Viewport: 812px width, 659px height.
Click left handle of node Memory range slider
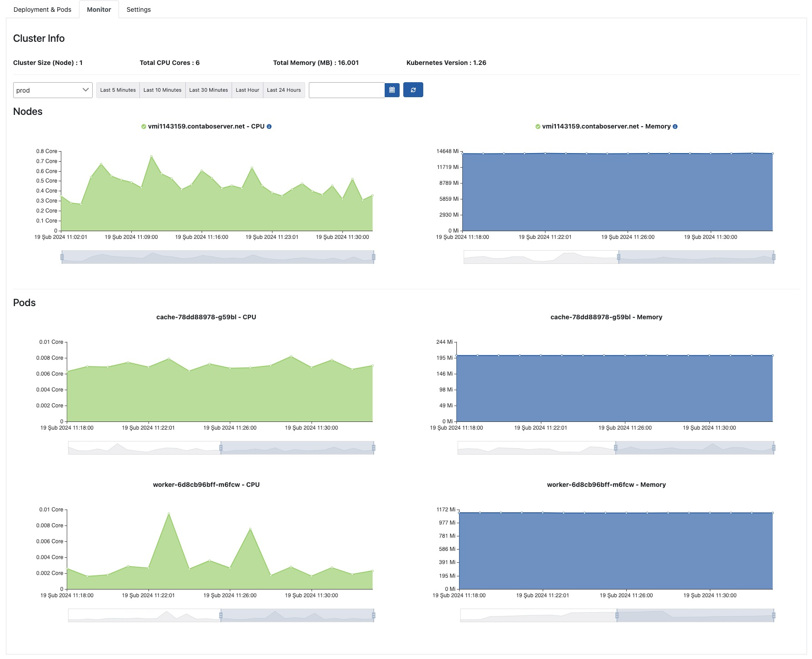[619, 257]
